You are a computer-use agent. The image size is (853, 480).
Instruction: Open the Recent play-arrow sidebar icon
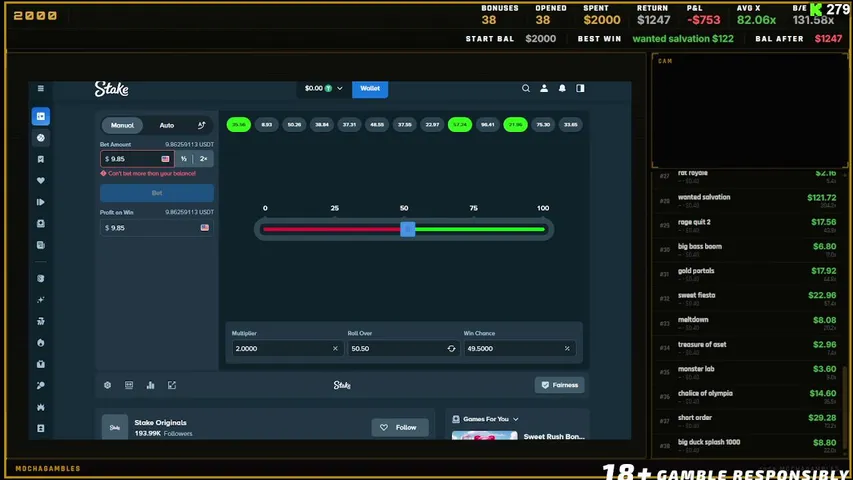click(x=41, y=202)
